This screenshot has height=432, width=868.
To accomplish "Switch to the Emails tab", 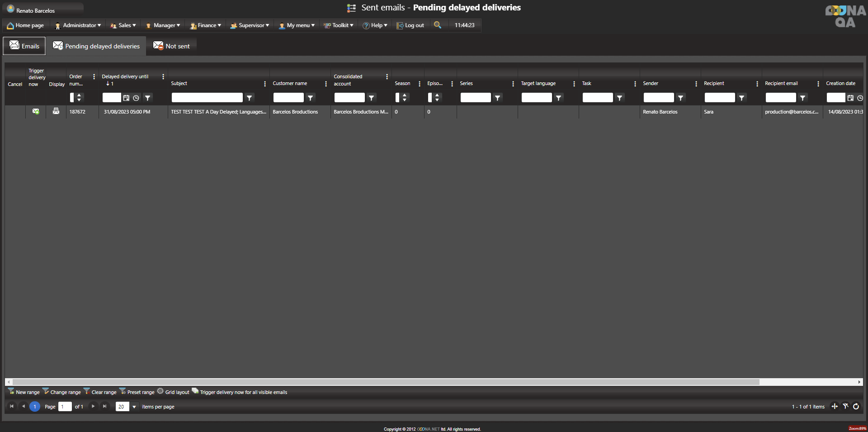I will coord(24,46).
